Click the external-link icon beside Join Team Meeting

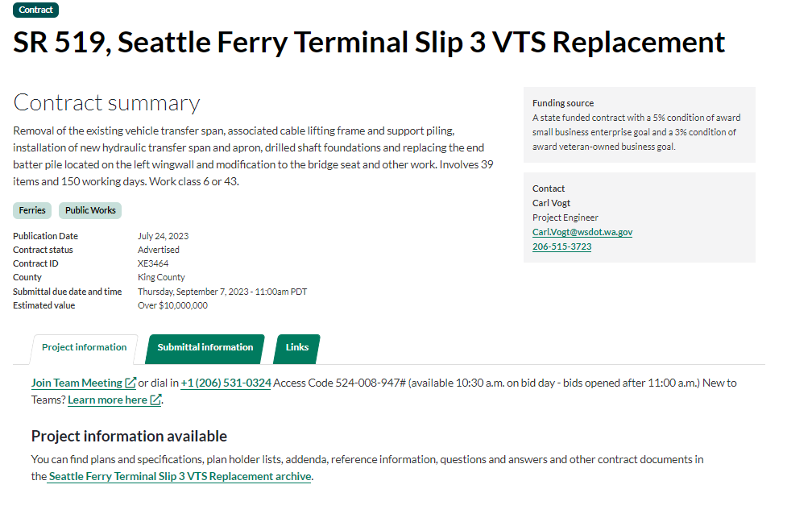(x=130, y=383)
